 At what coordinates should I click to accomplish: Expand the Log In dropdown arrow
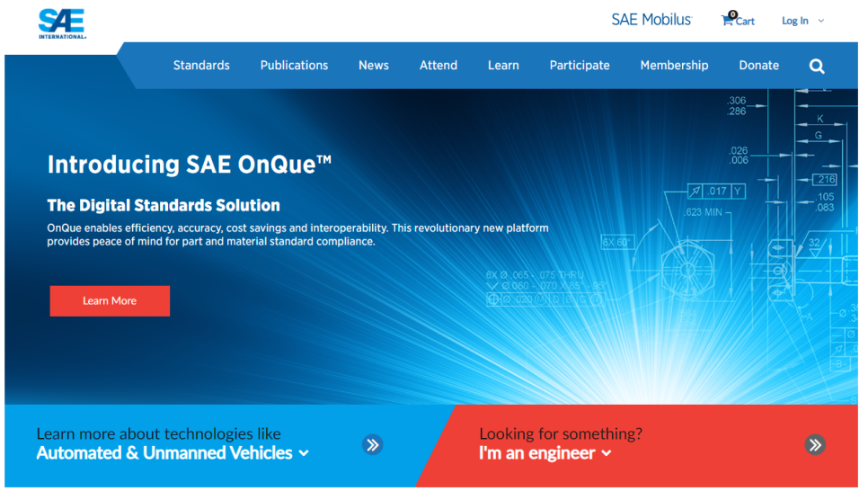[821, 21]
